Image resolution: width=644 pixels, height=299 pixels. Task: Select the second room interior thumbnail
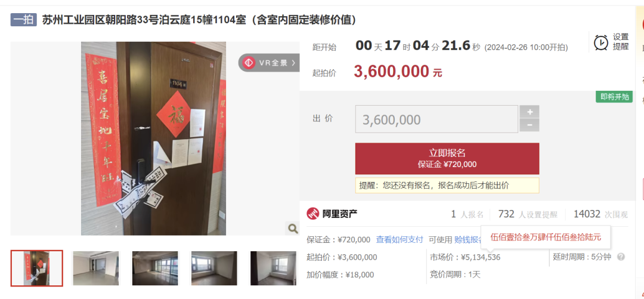point(95,268)
